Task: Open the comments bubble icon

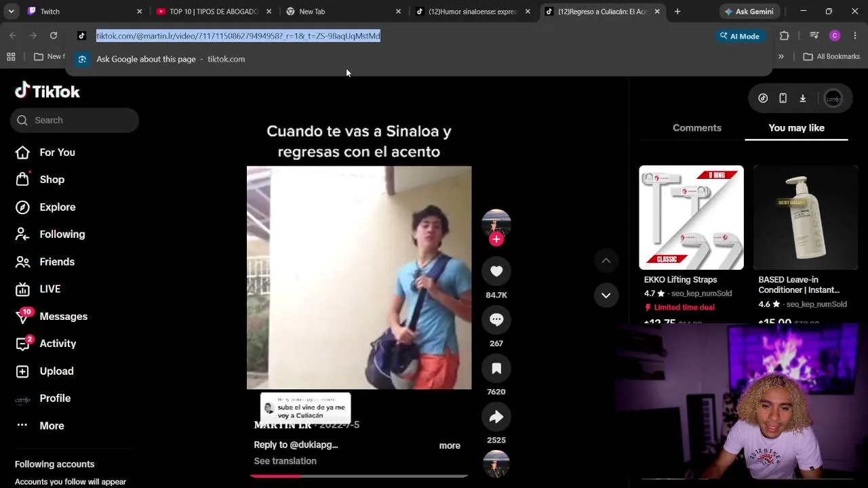Action: [496, 320]
